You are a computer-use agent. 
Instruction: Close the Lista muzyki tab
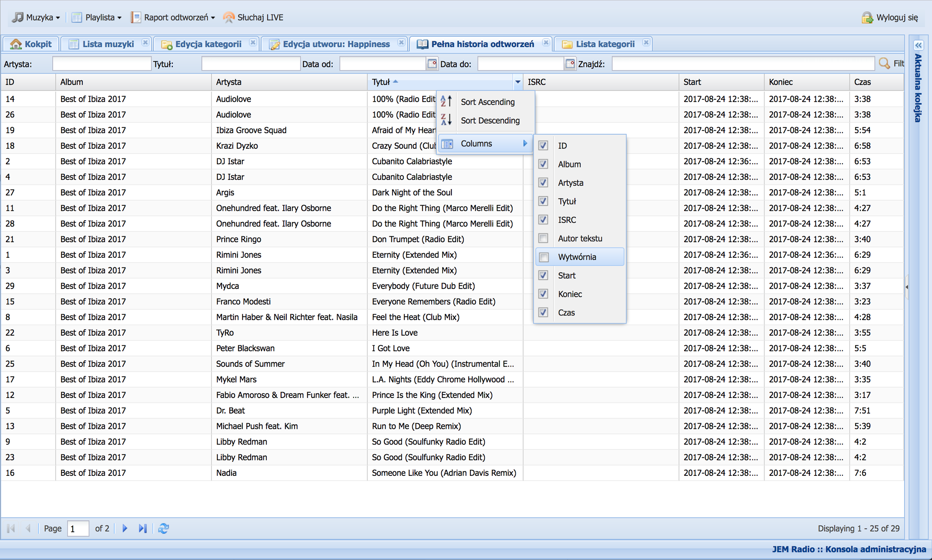tap(145, 42)
